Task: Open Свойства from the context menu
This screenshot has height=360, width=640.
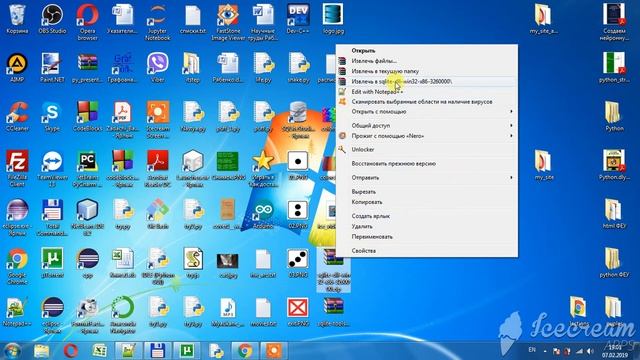Action: (427, 251)
